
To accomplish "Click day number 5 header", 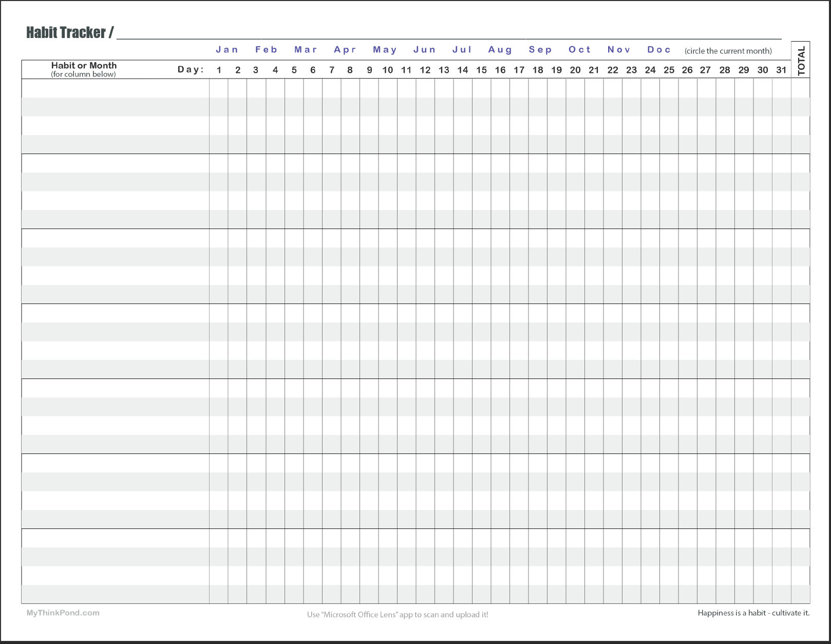I will pos(294,70).
